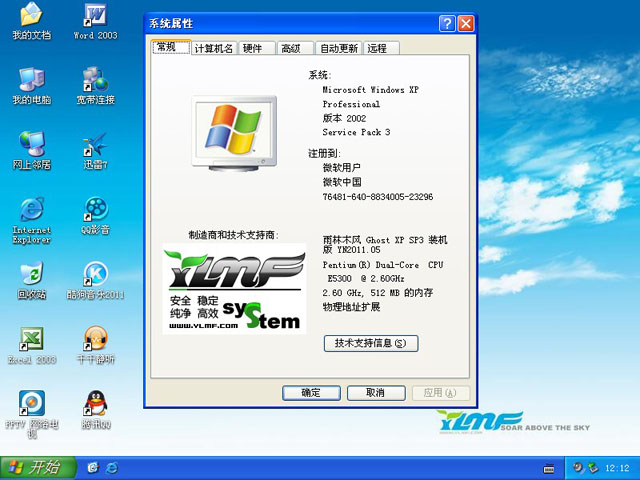Image resolution: width=640 pixels, height=480 pixels.
Task: Select the 远程 tab
Action: [380, 49]
